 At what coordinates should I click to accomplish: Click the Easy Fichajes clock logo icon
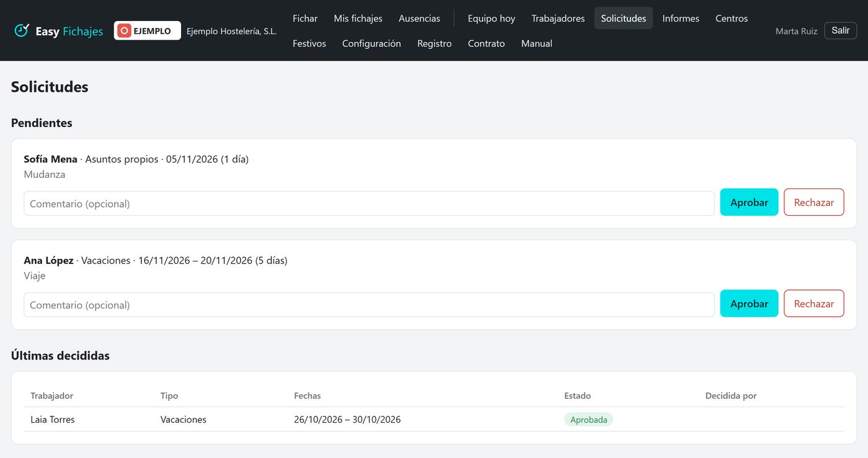click(x=22, y=30)
